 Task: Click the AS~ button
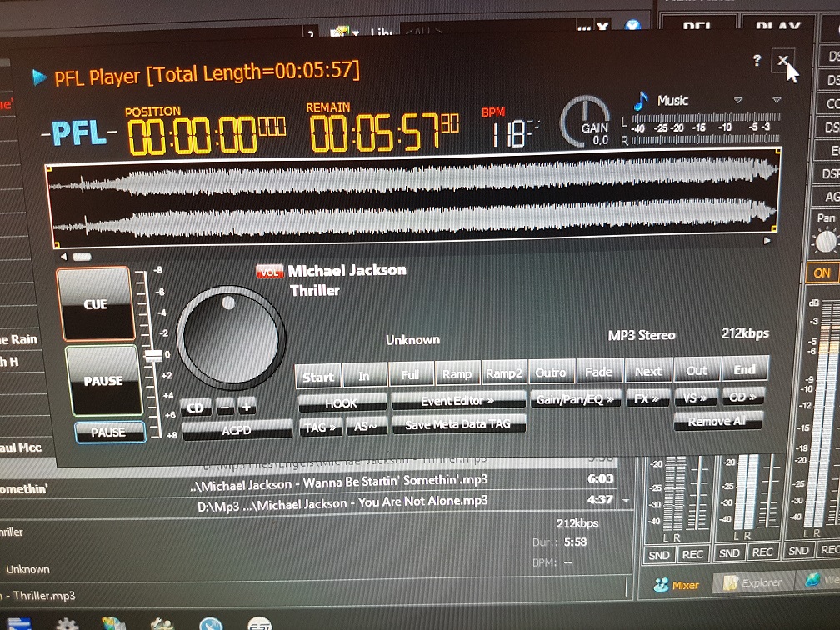pos(366,426)
